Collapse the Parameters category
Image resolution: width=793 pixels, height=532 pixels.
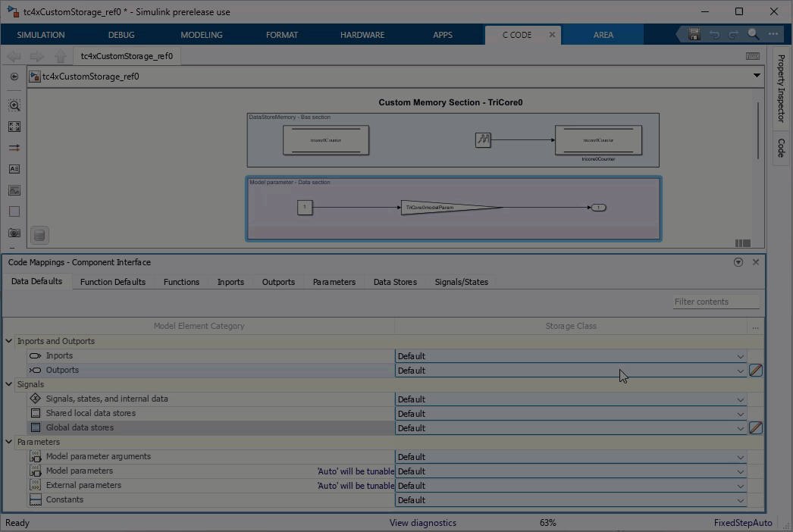9,442
